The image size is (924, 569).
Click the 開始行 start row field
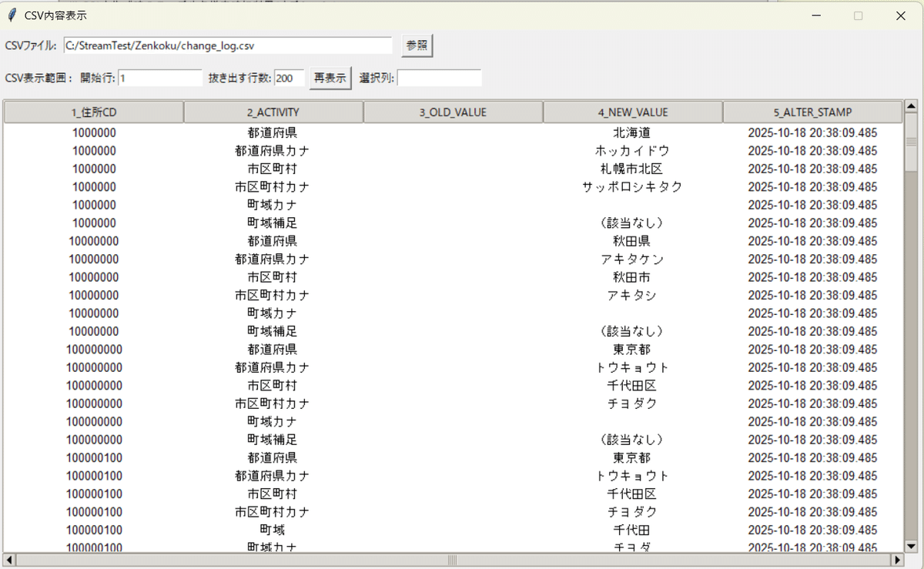point(159,78)
